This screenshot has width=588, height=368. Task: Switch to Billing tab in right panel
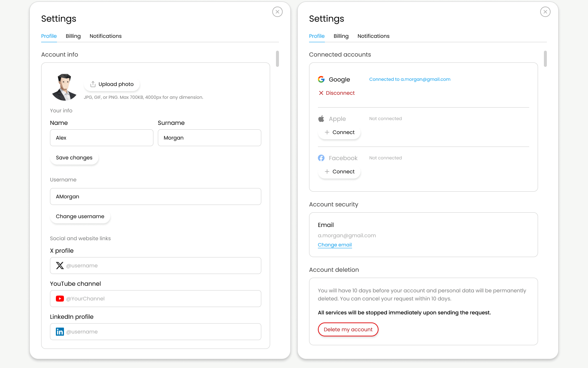(x=341, y=36)
